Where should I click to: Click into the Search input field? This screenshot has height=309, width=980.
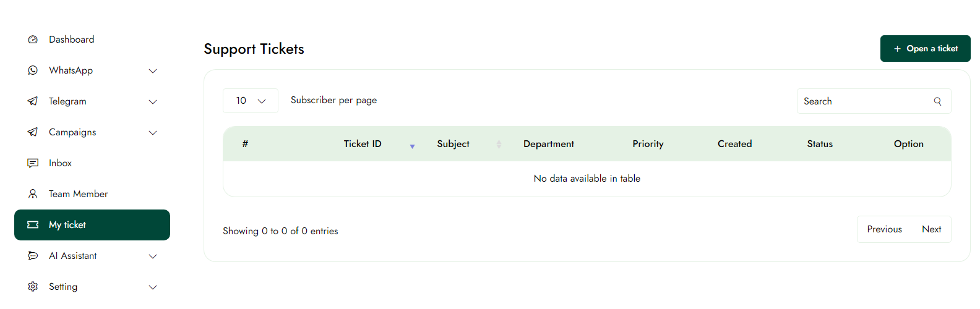coord(863,101)
